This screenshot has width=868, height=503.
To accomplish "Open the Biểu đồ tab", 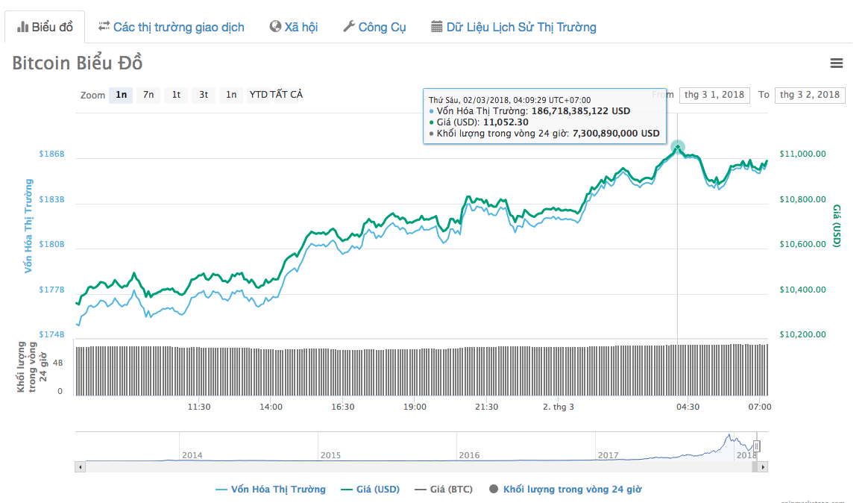I will pos(45,27).
